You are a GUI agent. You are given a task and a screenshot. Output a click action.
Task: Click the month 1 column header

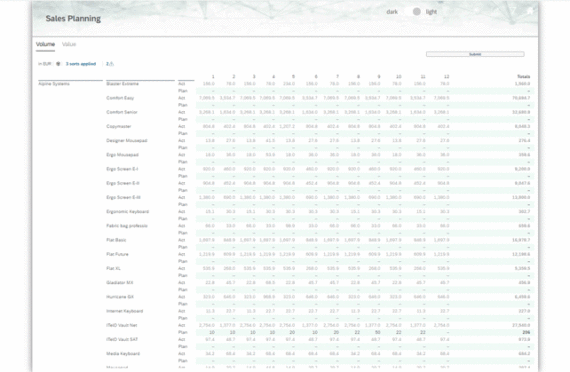click(x=213, y=77)
